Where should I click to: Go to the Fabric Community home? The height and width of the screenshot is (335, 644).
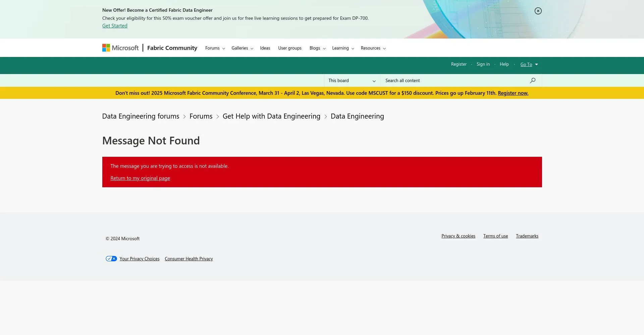pyautogui.click(x=172, y=48)
